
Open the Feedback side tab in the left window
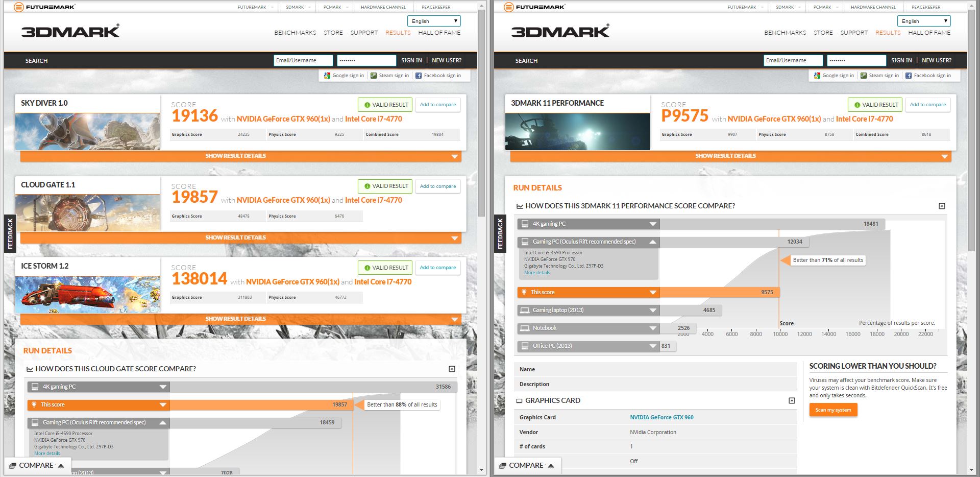coord(10,234)
